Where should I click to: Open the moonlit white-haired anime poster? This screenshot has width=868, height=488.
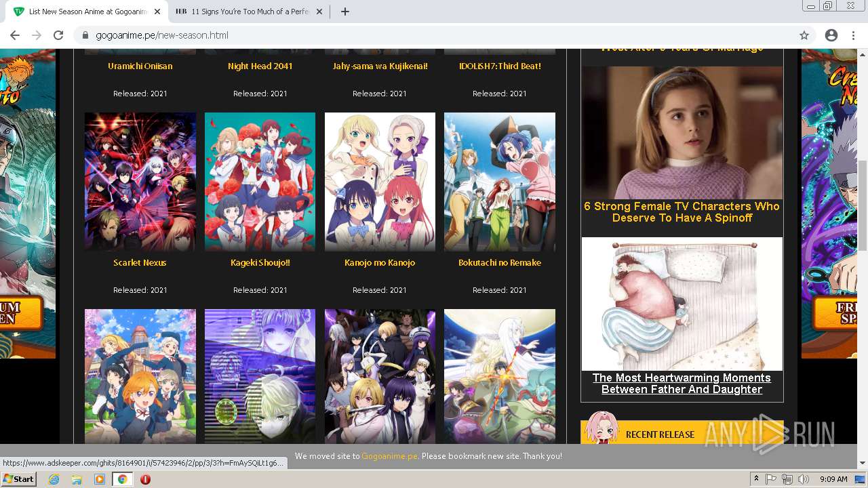(500, 376)
